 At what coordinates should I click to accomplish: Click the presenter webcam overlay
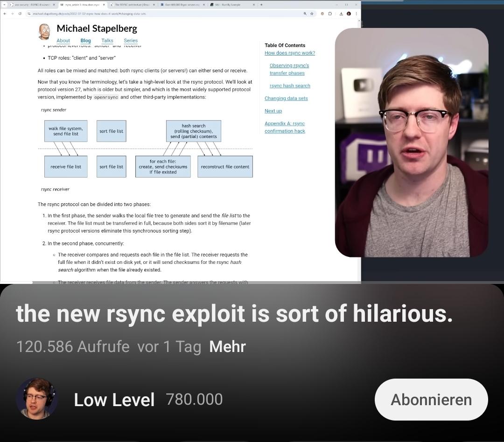[x=412, y=143]
